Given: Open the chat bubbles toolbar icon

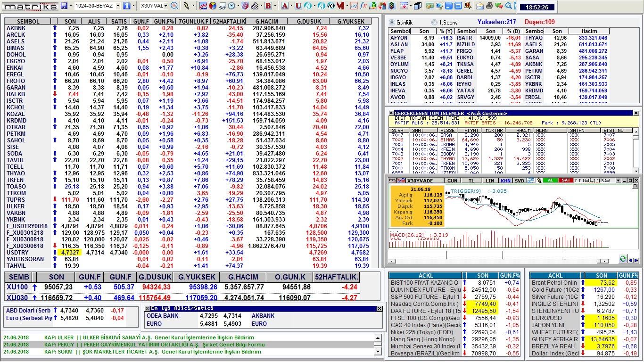Looking at the screenshot, I should [498, 6].
